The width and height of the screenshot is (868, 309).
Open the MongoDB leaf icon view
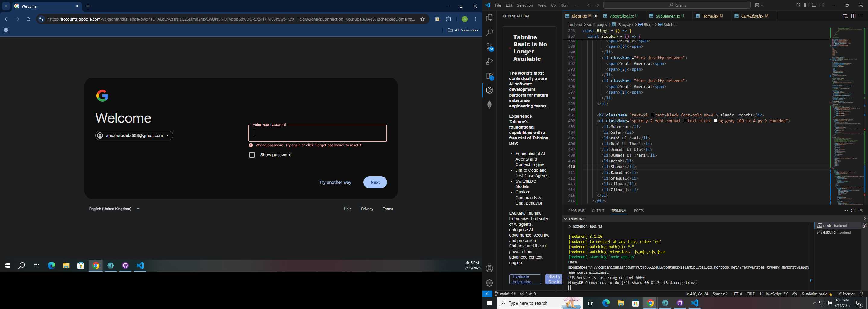[489, 105]
